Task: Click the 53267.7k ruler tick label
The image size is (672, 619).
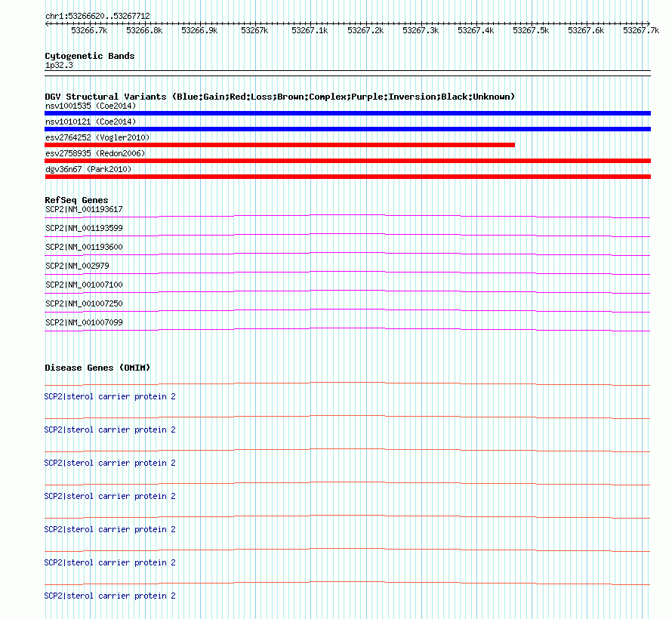Action: point(641,30)
